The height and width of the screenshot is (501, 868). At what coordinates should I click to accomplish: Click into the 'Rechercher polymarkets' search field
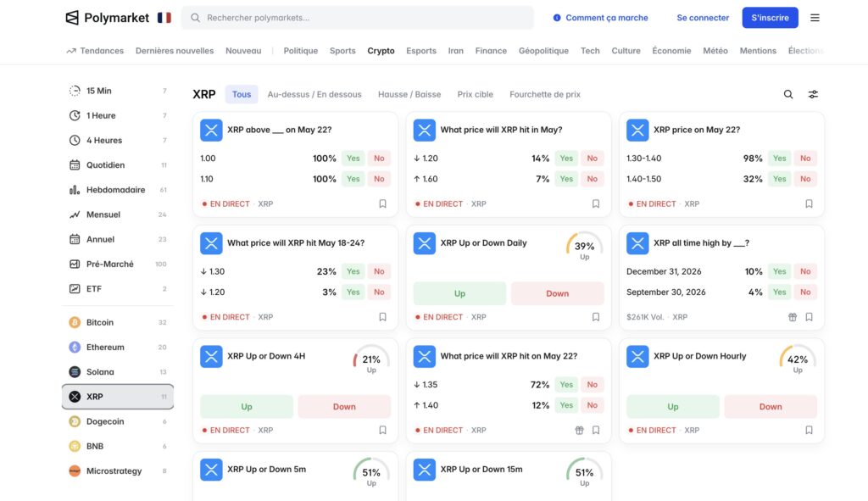click(x=358, y=18)
